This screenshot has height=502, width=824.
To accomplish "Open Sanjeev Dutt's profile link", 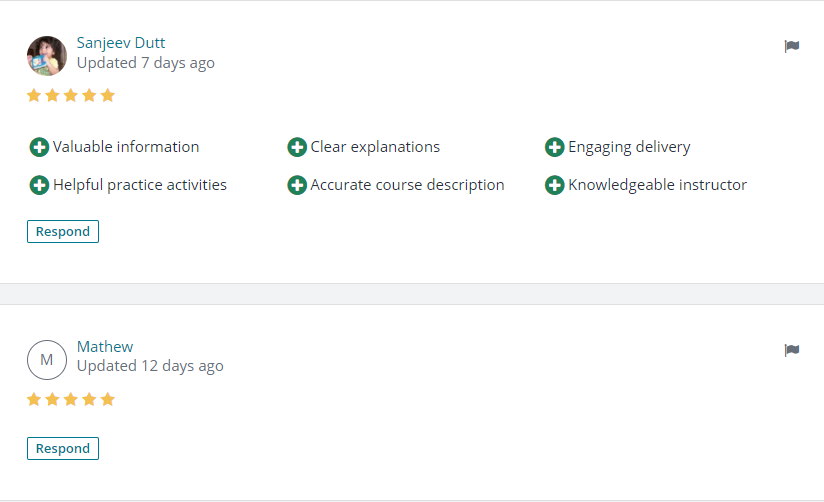I will (121, 43).
